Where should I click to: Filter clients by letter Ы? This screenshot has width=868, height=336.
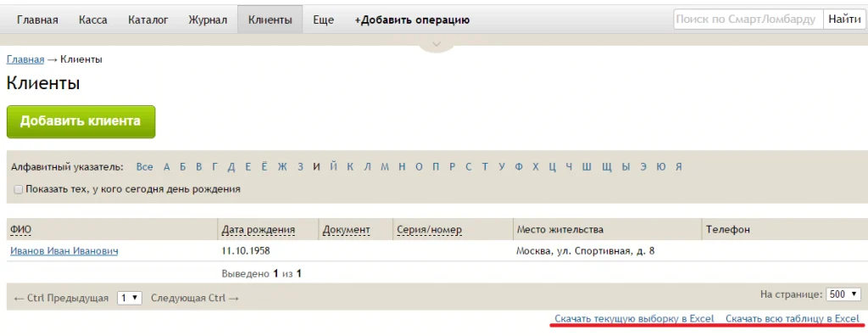click(x=626, y=167)
